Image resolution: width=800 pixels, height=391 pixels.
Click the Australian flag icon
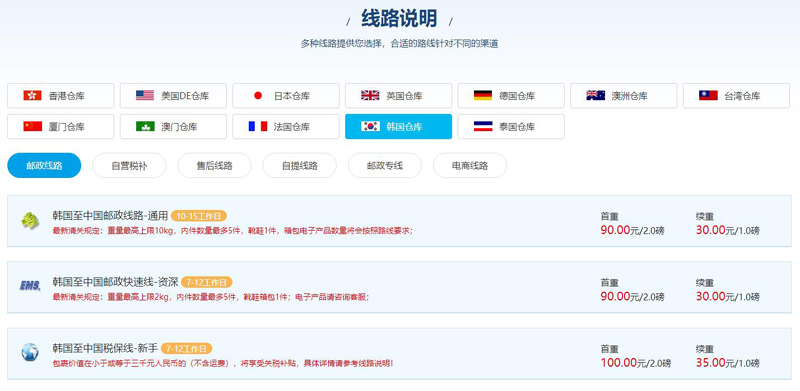(x=595, y=95)
